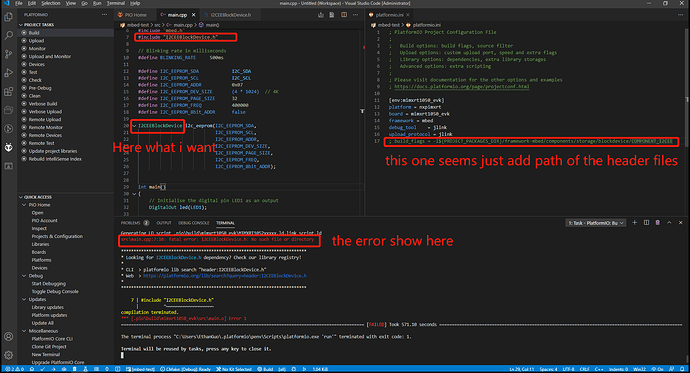Open left editor group more actions ellipsis
This screenshot has height=373, width=690.
[x=355, y=15]
